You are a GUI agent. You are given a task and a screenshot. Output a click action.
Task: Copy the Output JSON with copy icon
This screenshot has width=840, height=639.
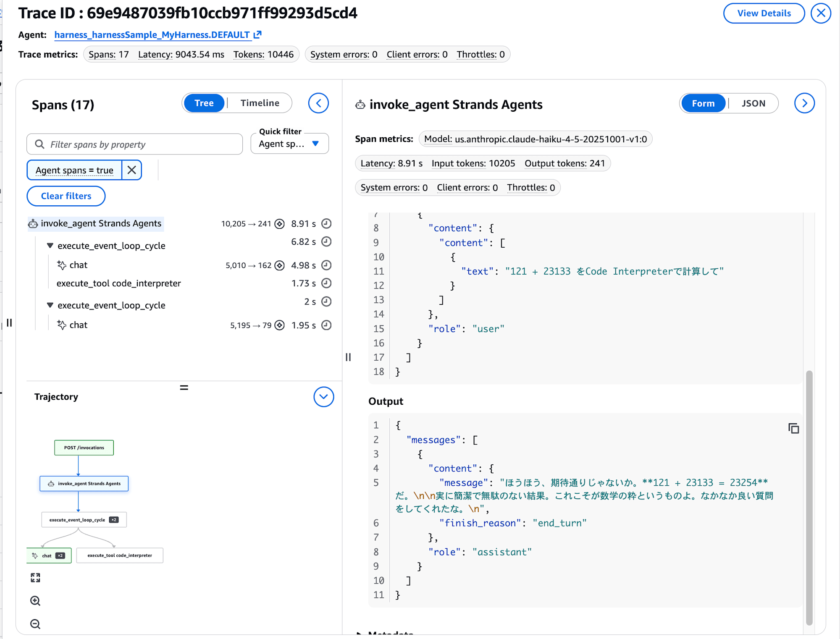tap(793, 428)
